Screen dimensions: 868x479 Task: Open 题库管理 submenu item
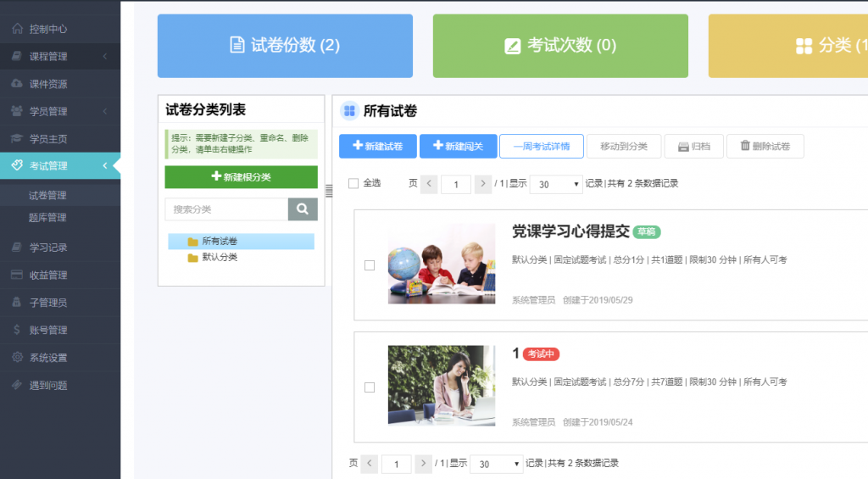pyautogui.click(x=47, y=217)
